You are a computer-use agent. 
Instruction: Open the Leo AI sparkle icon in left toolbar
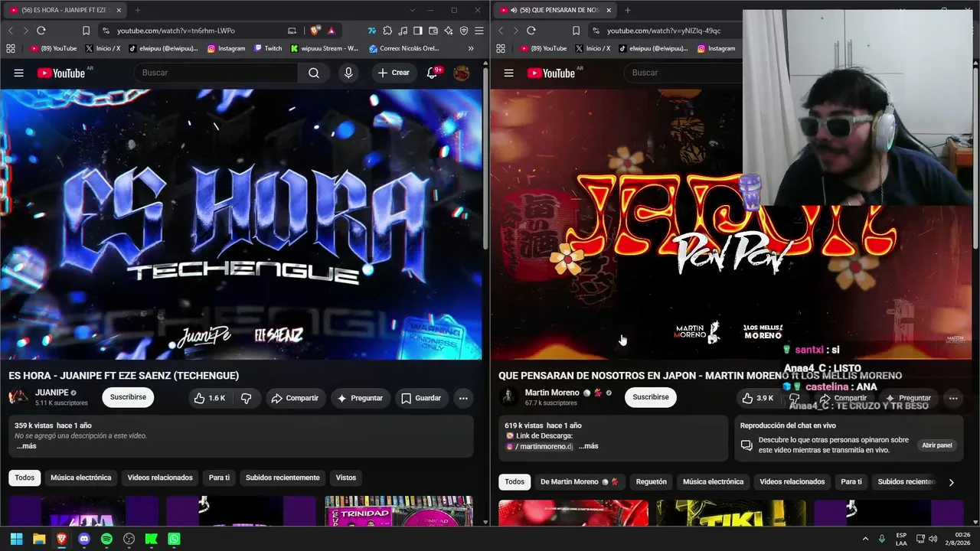(449, 31)
